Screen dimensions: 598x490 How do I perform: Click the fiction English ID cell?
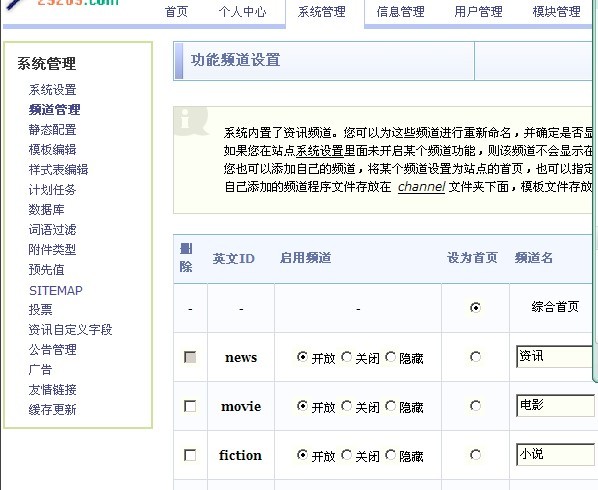click(x=240, y=455)
